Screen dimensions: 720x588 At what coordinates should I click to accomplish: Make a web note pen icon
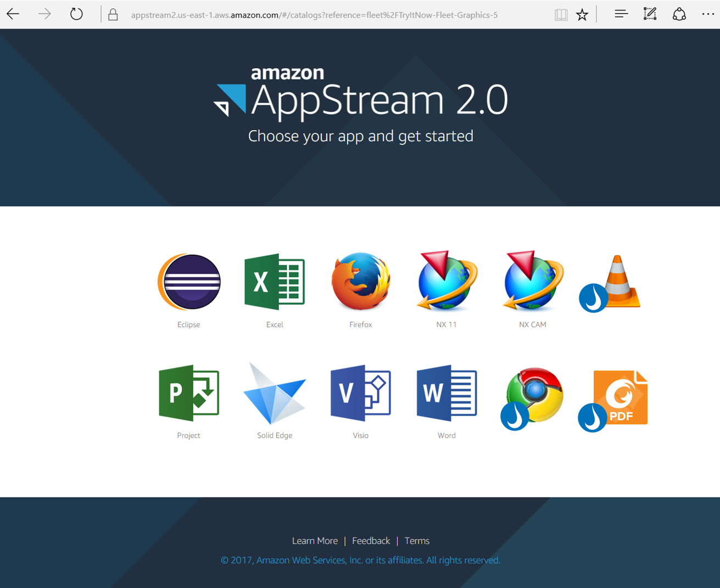(x=650, y=14)
